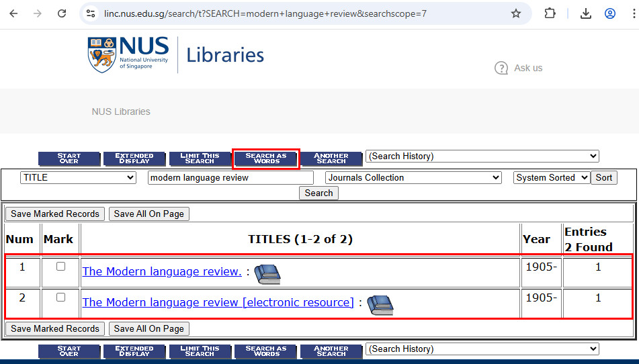Open the browser extensions puzzle icon
Image resolution: width=639 pixels, height=364 pixels.
pos(550,13)
